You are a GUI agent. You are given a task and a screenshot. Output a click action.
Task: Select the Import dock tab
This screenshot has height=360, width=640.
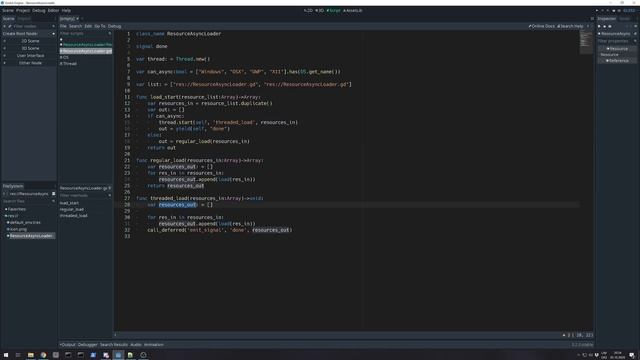pos(24,19)
